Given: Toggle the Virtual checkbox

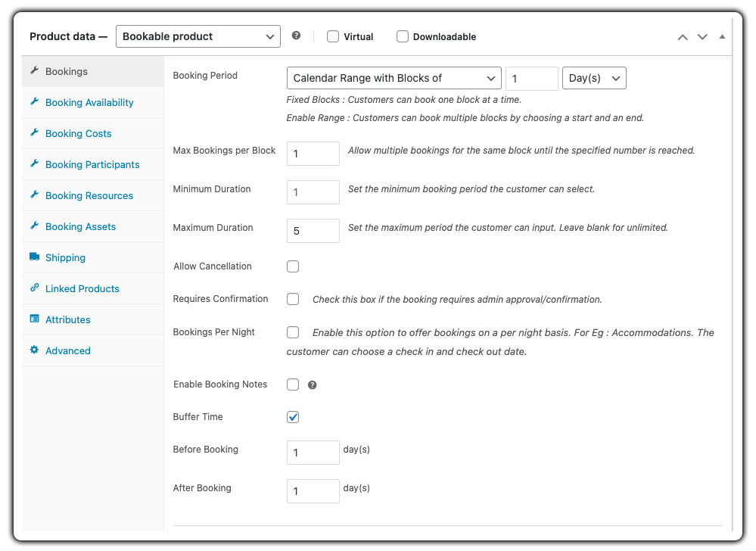Looking at the screenshot, I should tap(333, 36).
